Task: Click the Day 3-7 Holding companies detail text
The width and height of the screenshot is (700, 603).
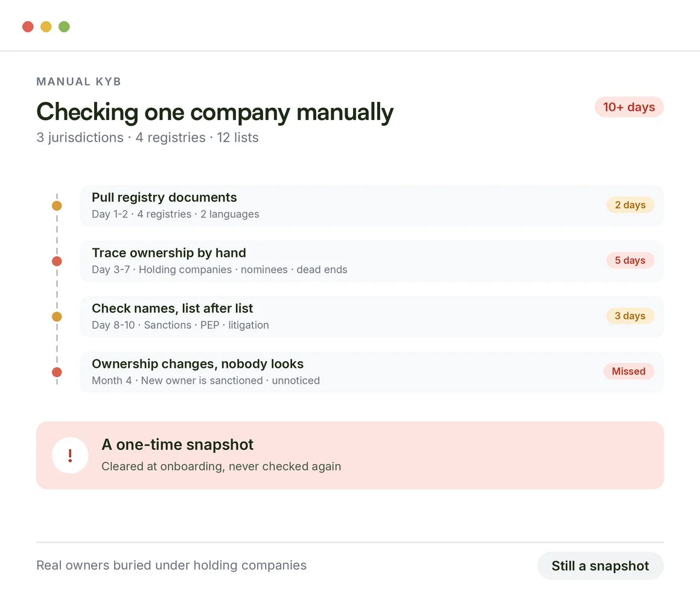Action: [220, 270]
